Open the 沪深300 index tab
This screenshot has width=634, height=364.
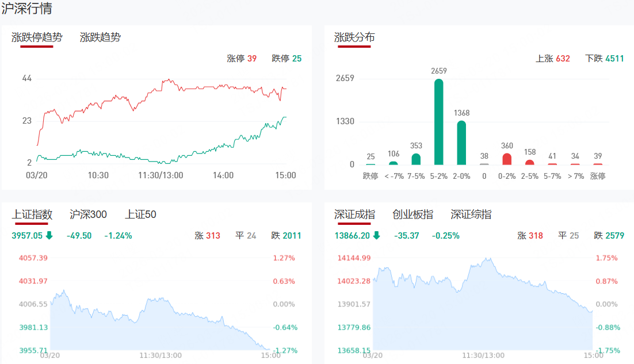[x=88, y=214]
